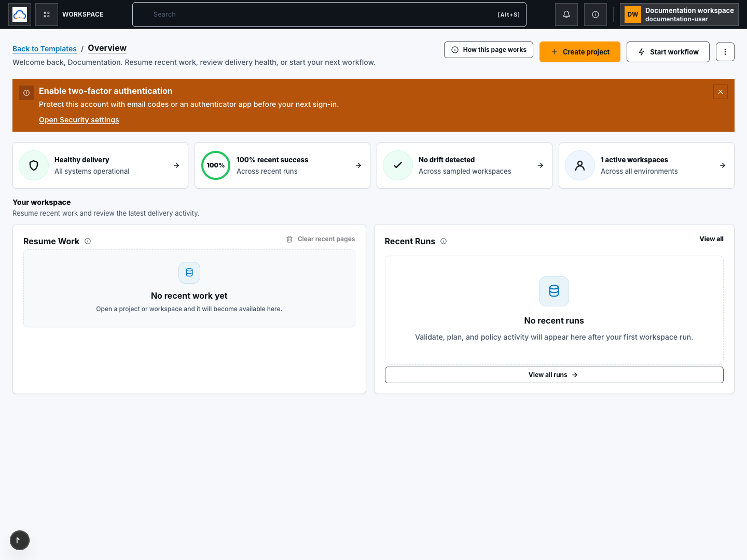This screenshot has height=560, width=747.
Task: Open the notifications bell
Action: [566, 15]
